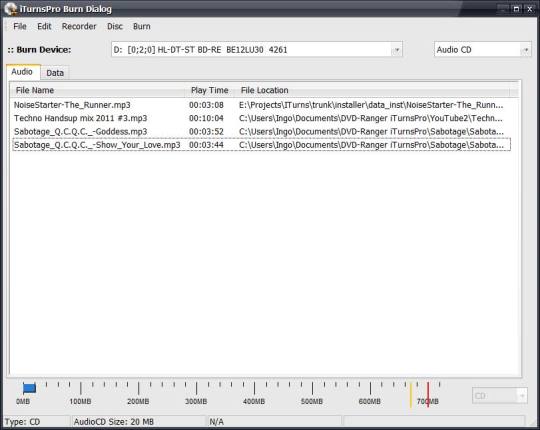The height and width of the screenshot is (430, 540).
Task: Click play time 00:10:04
Action: tap(206, 118)
